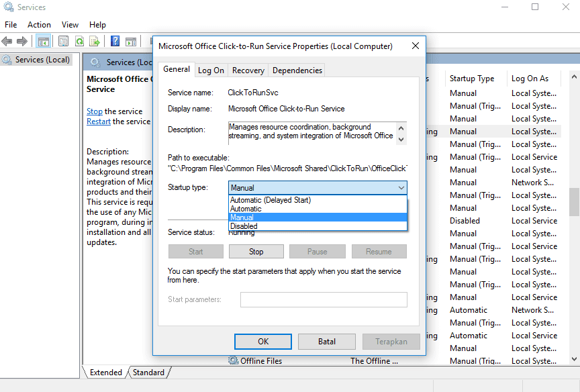
Task: Choose Disabled option in startup dropdown list
Action: click(318, 226)
